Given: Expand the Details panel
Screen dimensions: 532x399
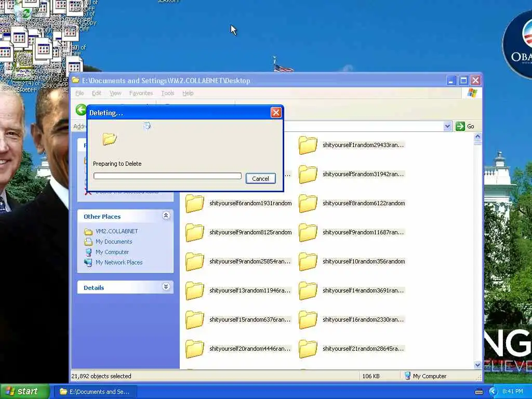Looking at the screenshot, I should pyautogui.click(x=166, y=287).
